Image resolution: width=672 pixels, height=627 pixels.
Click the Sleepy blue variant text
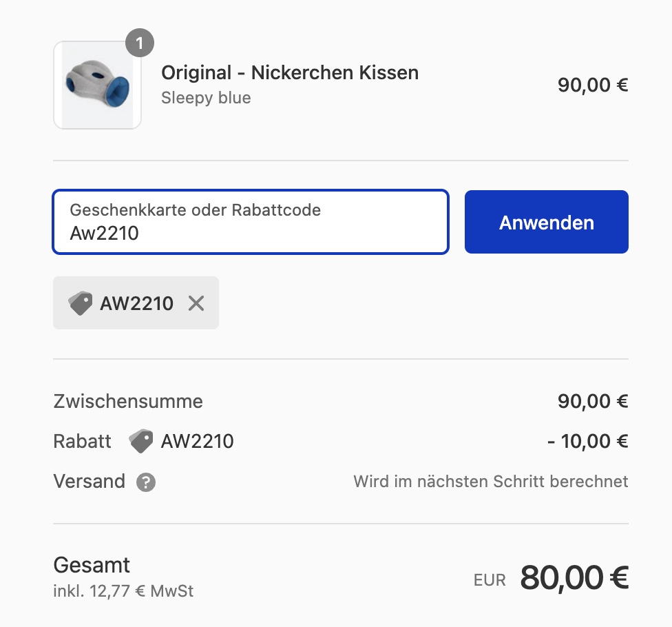206,98
